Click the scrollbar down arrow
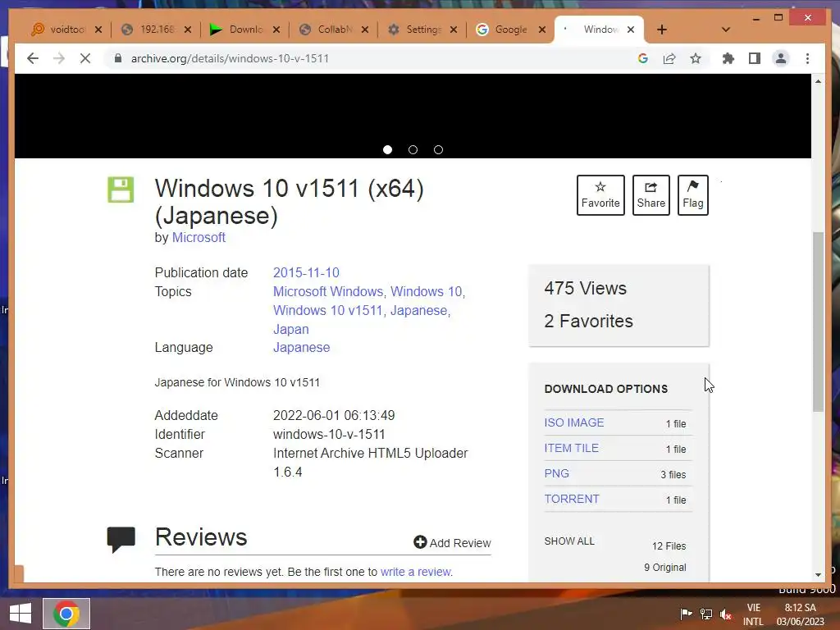The image size is (840, 630). (x=818, y=574)
